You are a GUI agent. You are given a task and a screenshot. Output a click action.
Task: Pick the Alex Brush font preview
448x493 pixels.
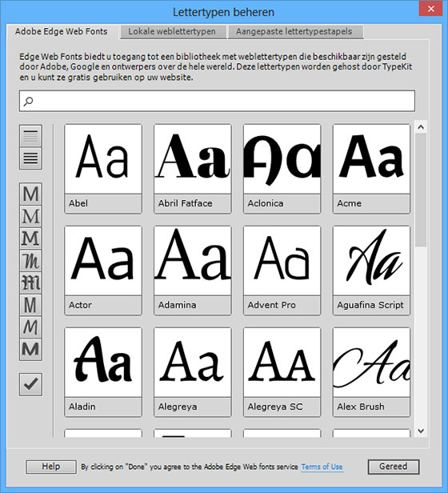[x=371, y=372]
